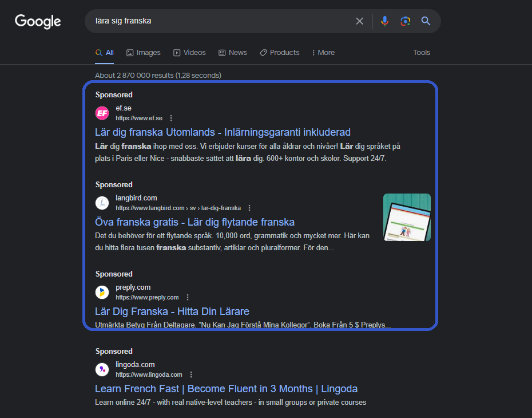Screen dimensions: 532x418
Task: Click the Langbird ad thumbnail image
Action: [x=407, y=217]
